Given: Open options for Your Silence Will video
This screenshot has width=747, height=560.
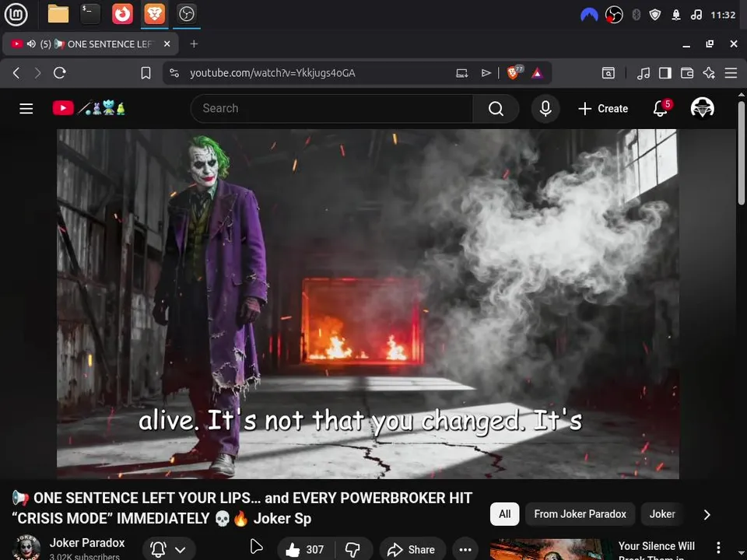Looking at the screenshot, I should (718, 548).
